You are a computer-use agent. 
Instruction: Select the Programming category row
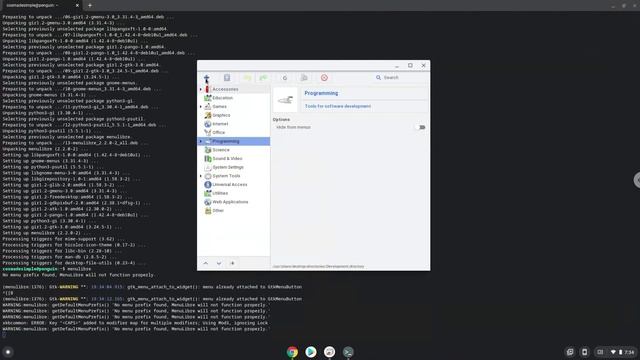coord(233,141)
